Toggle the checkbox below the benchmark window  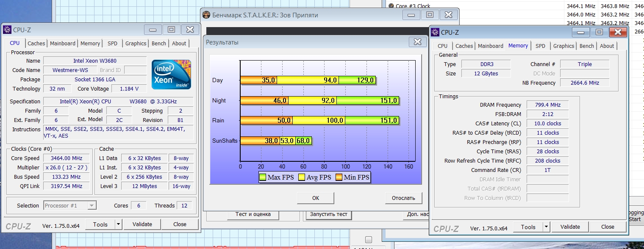click(369, 239)
